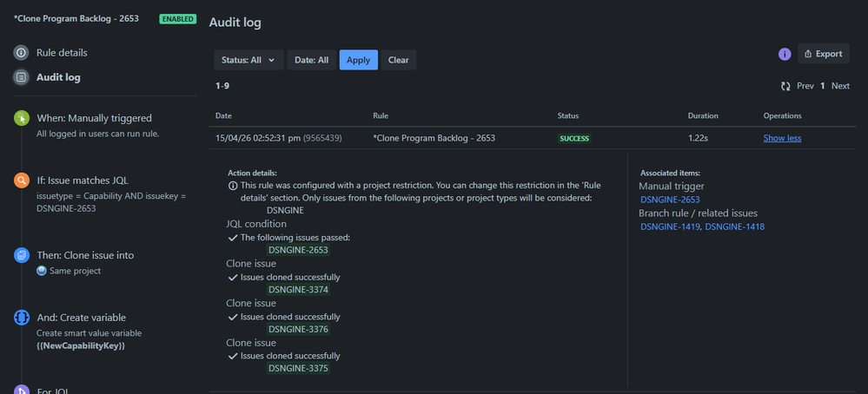Click the Create variable braces icon
Image resolution: width=868 pixels, height=394 pixels.
click(21, 318)
